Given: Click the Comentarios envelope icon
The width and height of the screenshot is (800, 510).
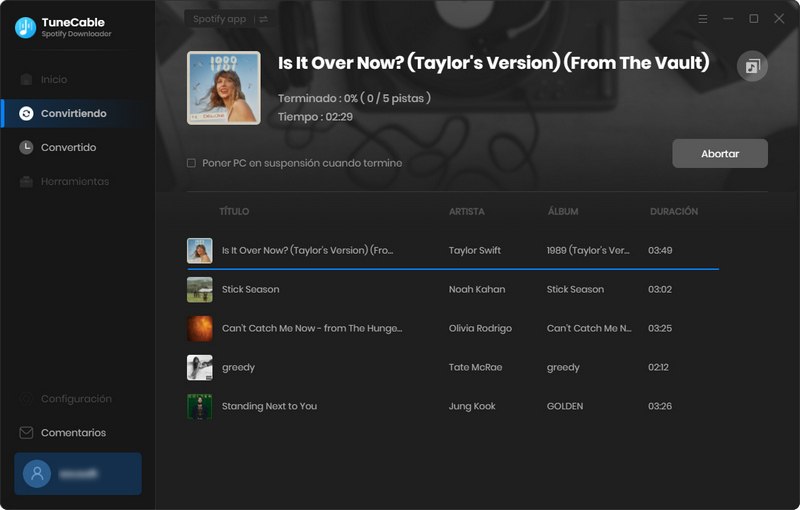Looking at the screenshot, I should pos(26,433).
